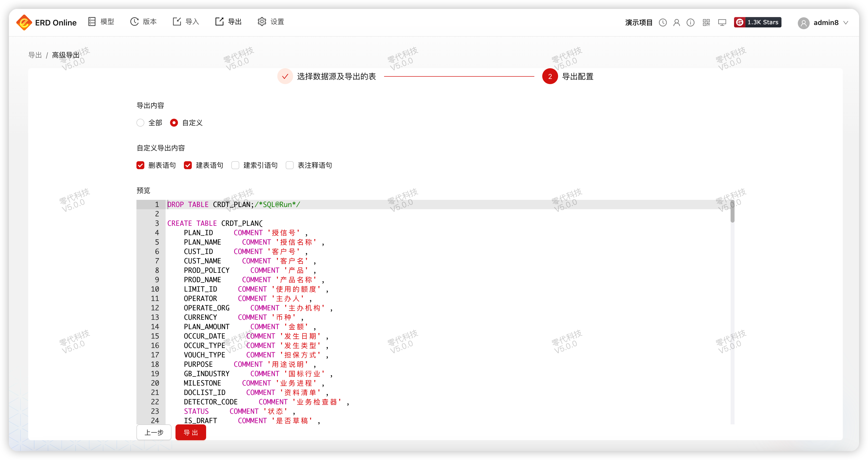This screenshot has height=460, width=868.
Task: Click the completed step checkmark icon
Action: (x=285, y=77)
